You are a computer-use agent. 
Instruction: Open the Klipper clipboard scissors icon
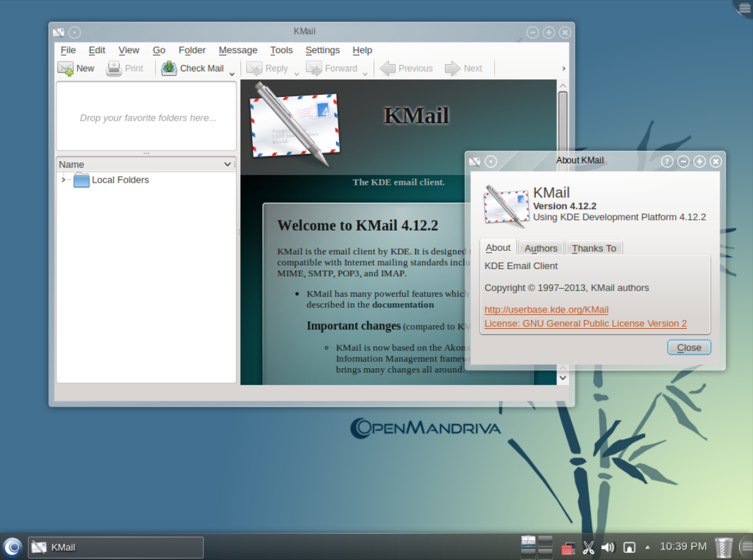[589, 548]
